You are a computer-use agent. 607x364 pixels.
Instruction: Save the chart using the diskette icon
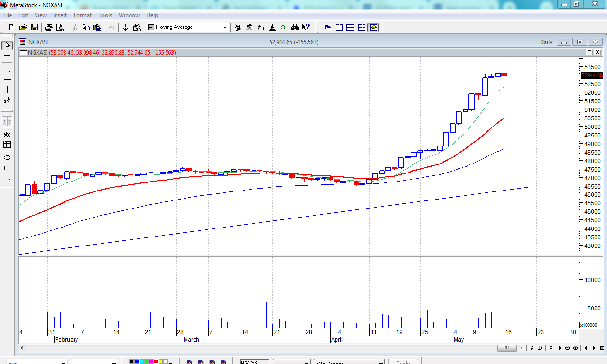pos(34,27)
